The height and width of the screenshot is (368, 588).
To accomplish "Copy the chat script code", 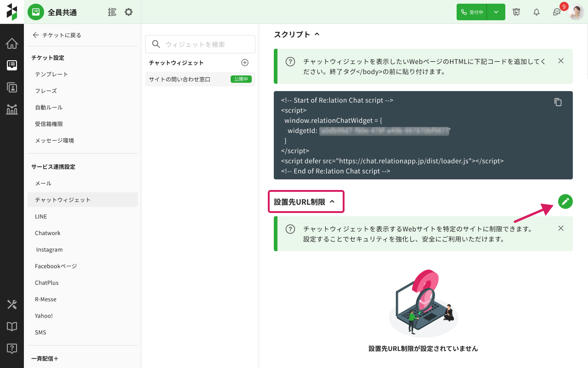I will click(558, 102).
